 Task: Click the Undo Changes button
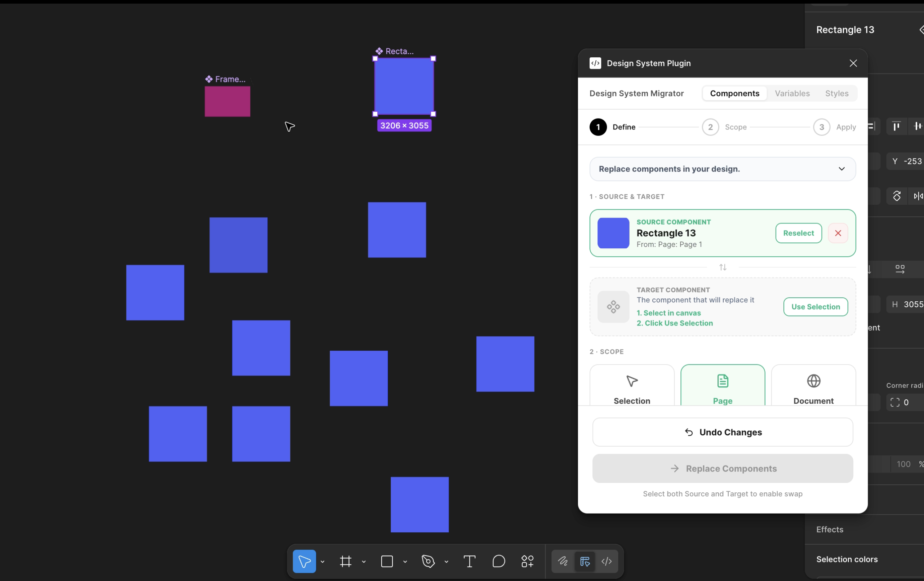coord(722,432)
